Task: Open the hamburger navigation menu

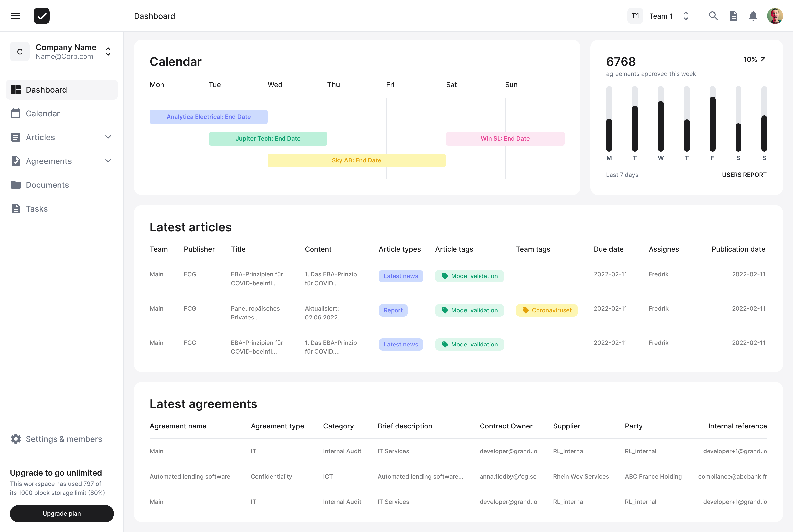Action: coord(16,16)
